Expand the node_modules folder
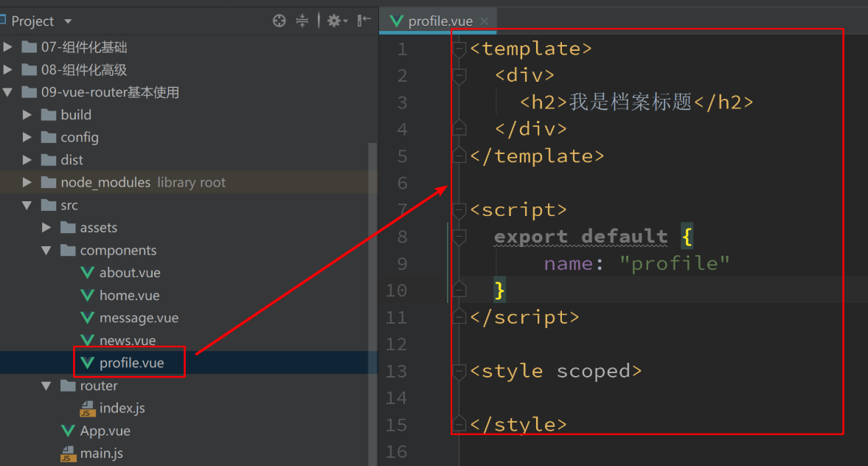Viewport: 868px width, 466px height. pyautogui.click(x=27, y=182)
